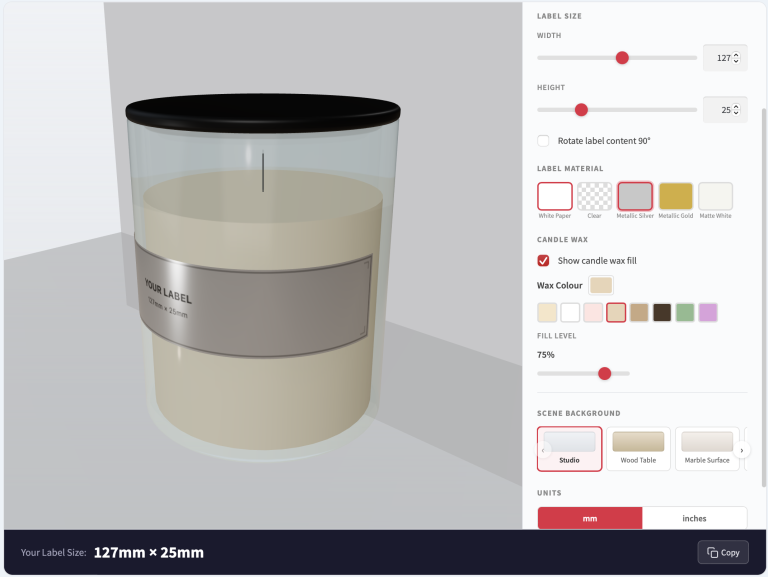Copy the label size

(722, 552)
